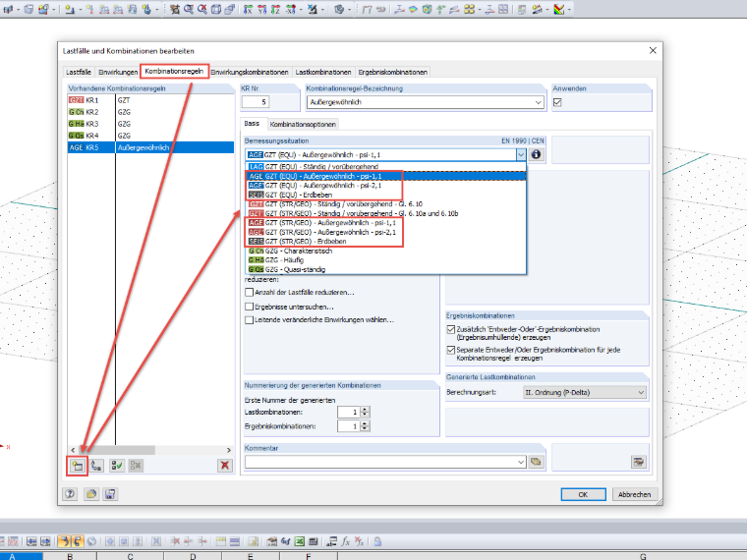This screenshot has height=560, width=747.
Task: Switch to the Lastfälle tab
Action: pyautogui.click(x=79, y=72)
